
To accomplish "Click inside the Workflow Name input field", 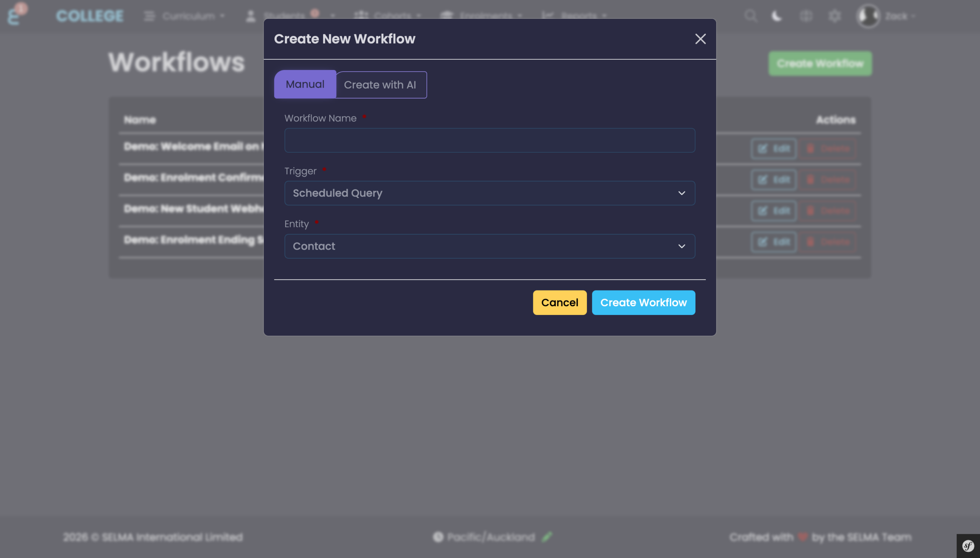I will coord(489,140).
